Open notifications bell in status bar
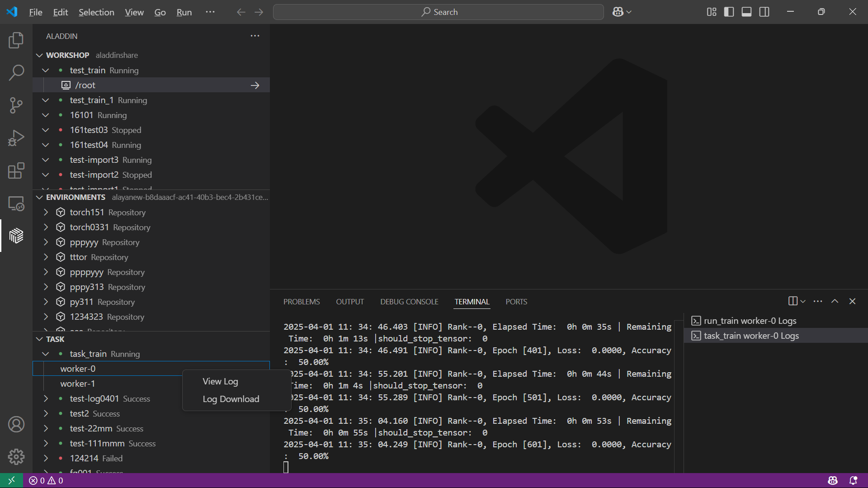This screenshot has width=868, height=488. [x=854, y=480]
